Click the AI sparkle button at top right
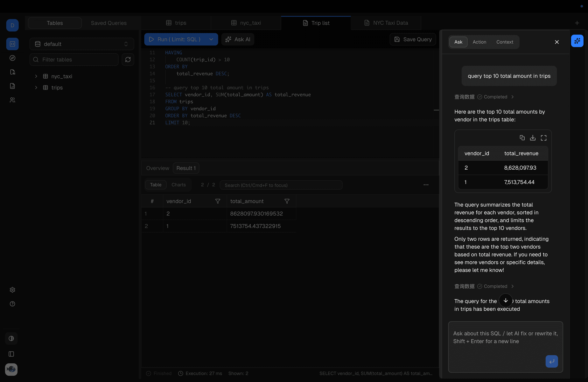This screenshot has height=382, width=588. [577, 41]
